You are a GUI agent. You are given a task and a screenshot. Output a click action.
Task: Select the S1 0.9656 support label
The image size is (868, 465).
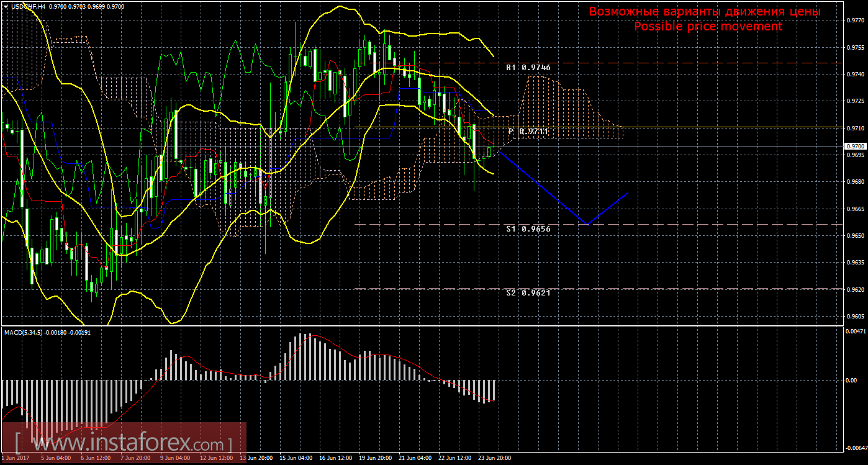528,229
